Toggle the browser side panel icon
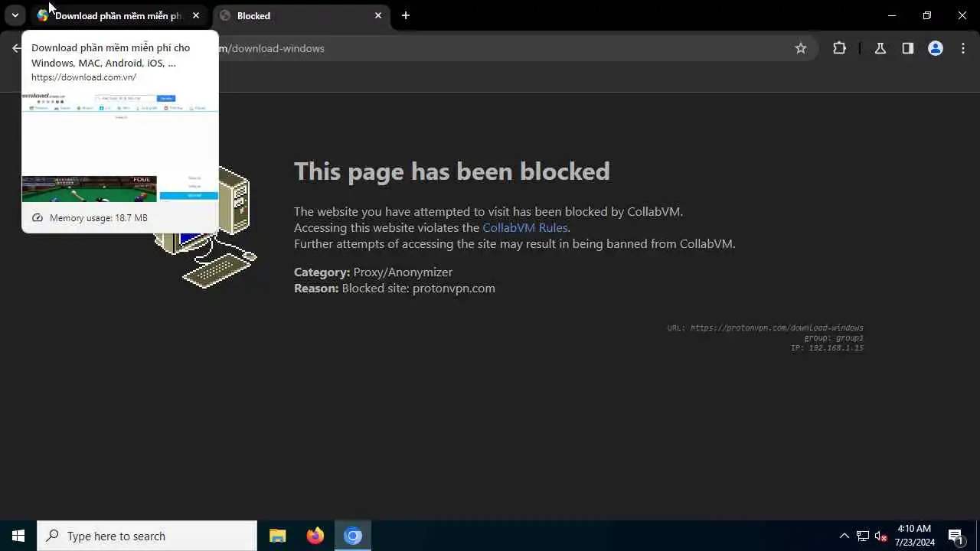The width and height of the screenshot is (980, 551). [908, 48]
